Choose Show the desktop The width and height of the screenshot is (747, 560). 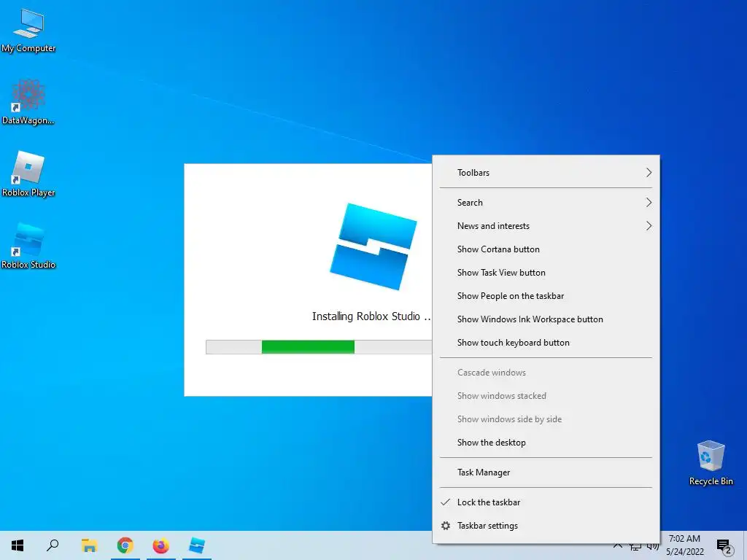pos(546,443)
